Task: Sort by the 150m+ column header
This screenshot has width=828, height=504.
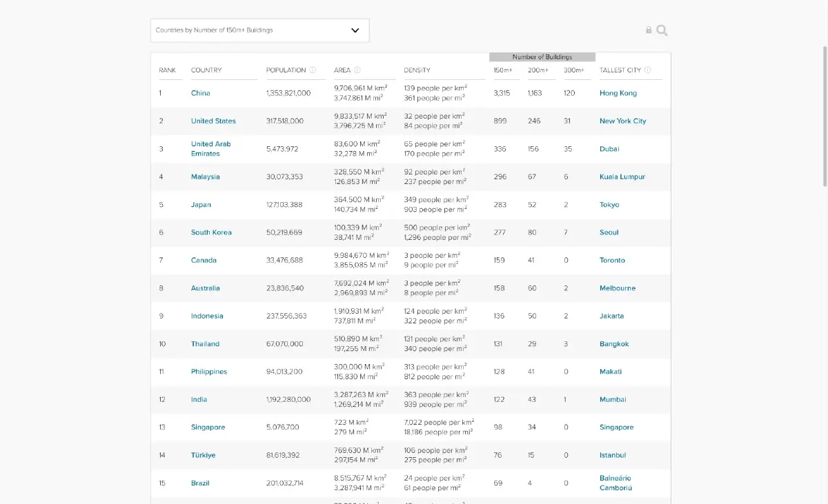Action: click(502, 70)
